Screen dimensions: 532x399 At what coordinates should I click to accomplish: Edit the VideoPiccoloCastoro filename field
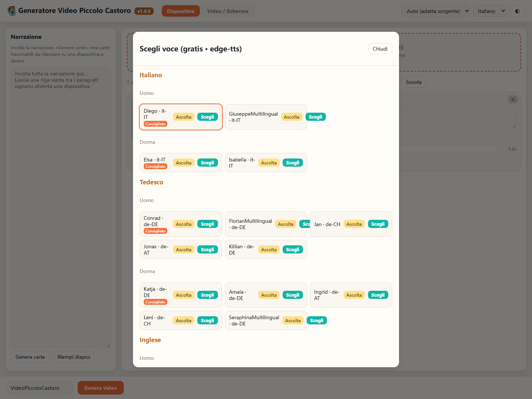(x=40, y=388)
